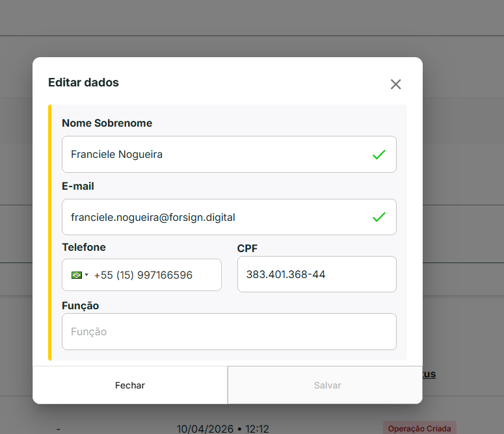Click the underlined column header behind the dialog

pyautogui.click(x=429, y=374)
